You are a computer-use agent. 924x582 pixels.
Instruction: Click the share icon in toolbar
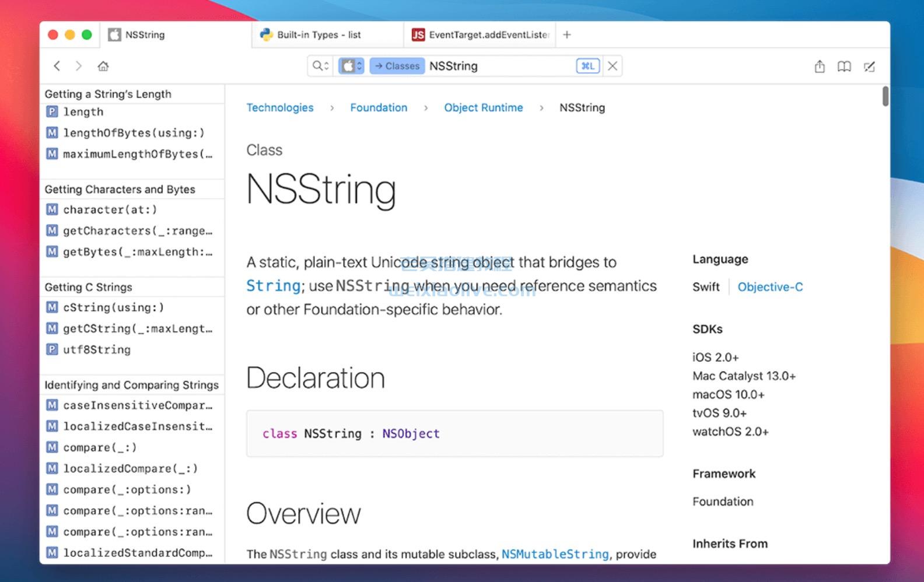coord(820,66)
